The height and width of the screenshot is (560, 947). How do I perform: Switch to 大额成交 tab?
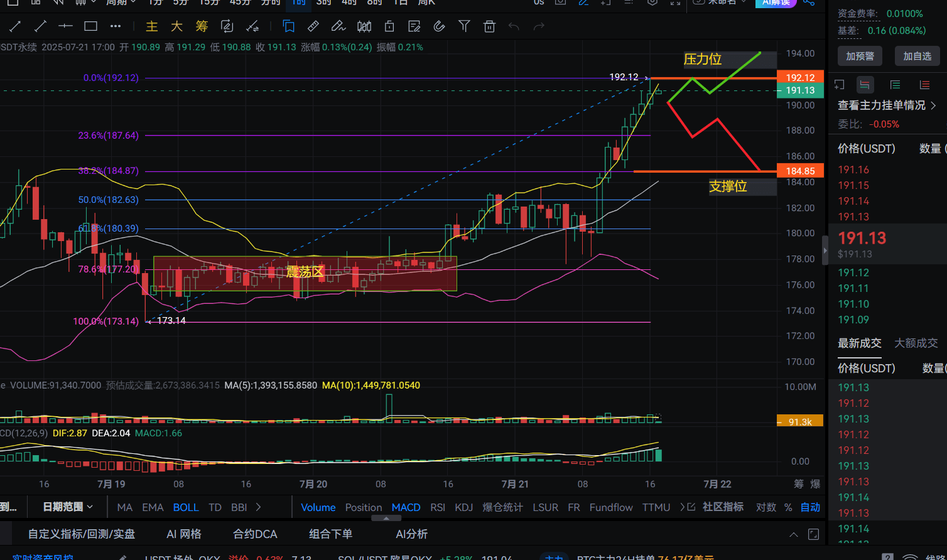click(916, 343)
